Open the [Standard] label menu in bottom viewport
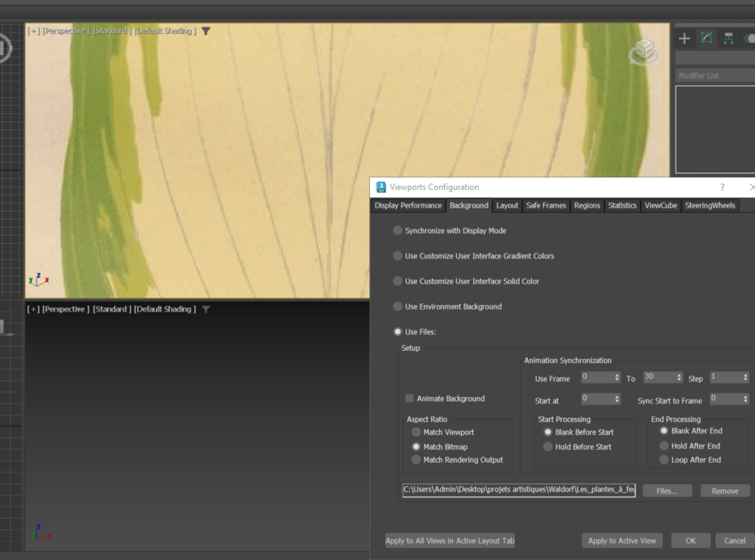This screenshot has height=560, width=755. (112, 309)
